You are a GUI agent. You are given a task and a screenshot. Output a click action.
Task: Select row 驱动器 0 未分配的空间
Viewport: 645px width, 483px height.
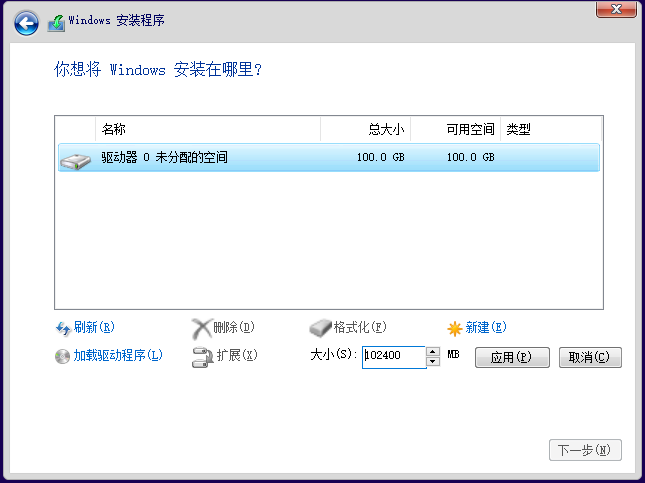pos(329,158)
